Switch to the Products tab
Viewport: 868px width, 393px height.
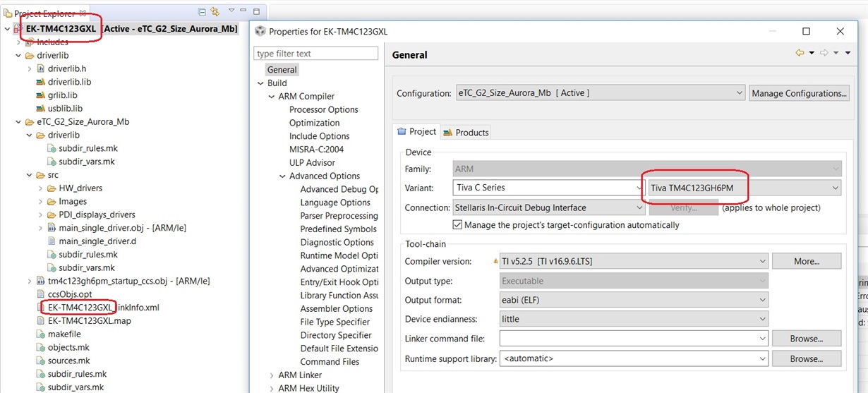466,133
